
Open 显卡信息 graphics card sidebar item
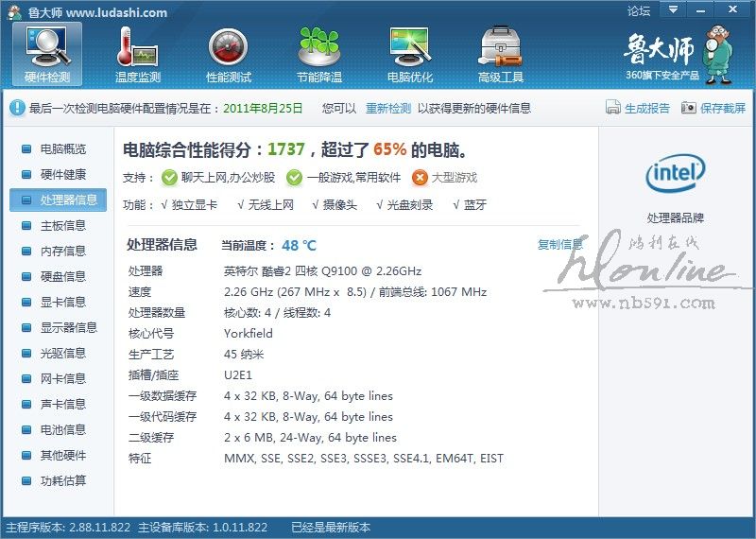[62, 303]
